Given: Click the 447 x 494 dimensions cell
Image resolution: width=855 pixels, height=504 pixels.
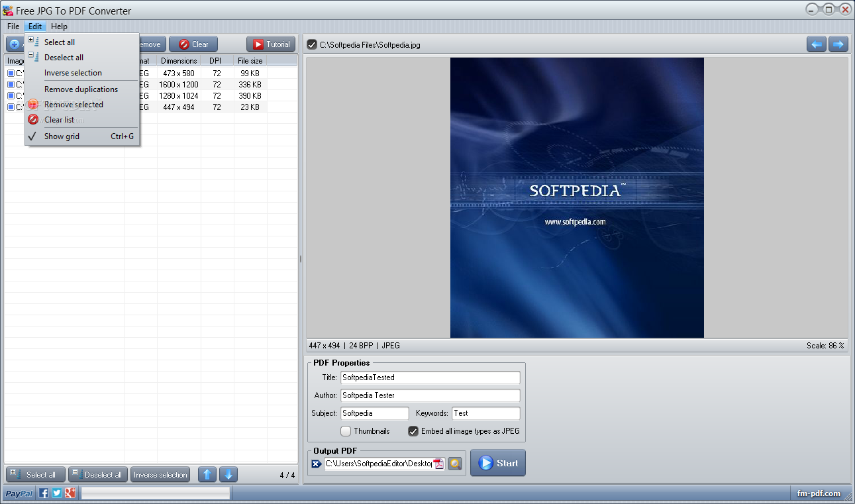Looking at the screenshot, I should pyautogui.click(x=179, y=107).
